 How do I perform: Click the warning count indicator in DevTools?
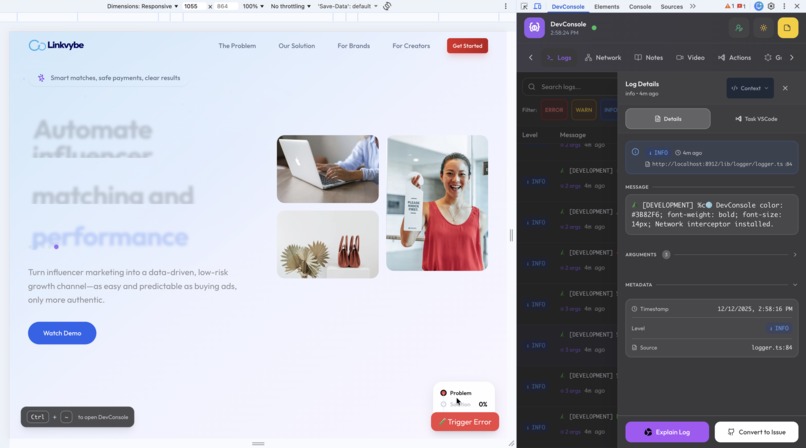pyautogui.click(x=729, y=6)
